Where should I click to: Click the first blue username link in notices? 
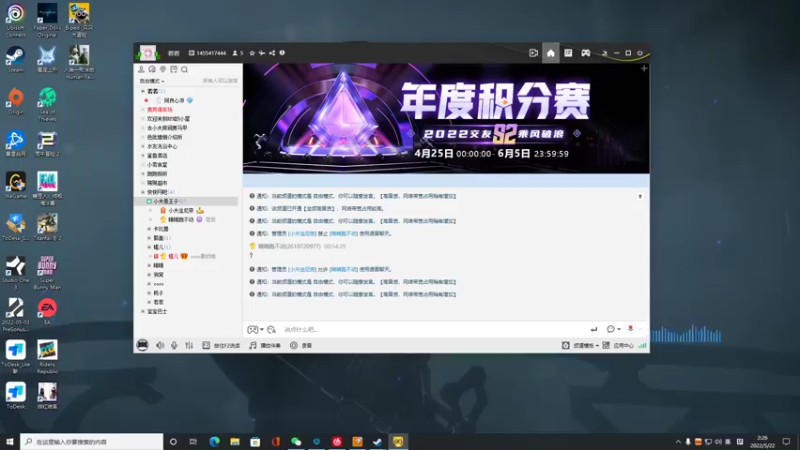click(302, 234)
